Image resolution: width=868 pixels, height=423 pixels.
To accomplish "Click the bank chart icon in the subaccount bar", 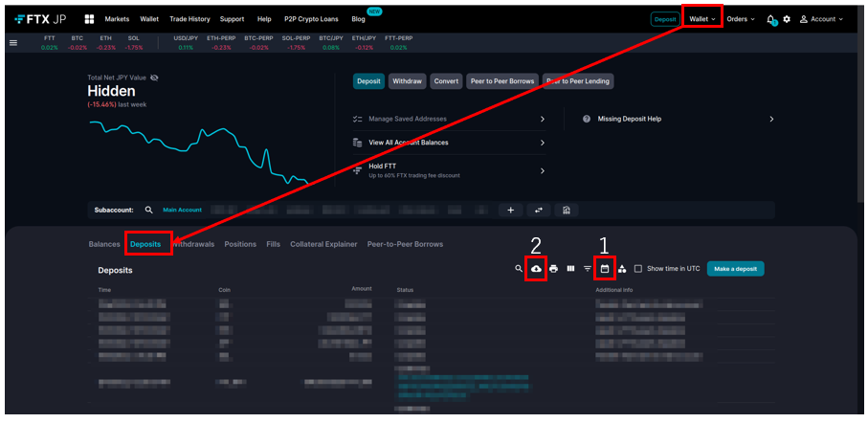I will click(567, 211).
